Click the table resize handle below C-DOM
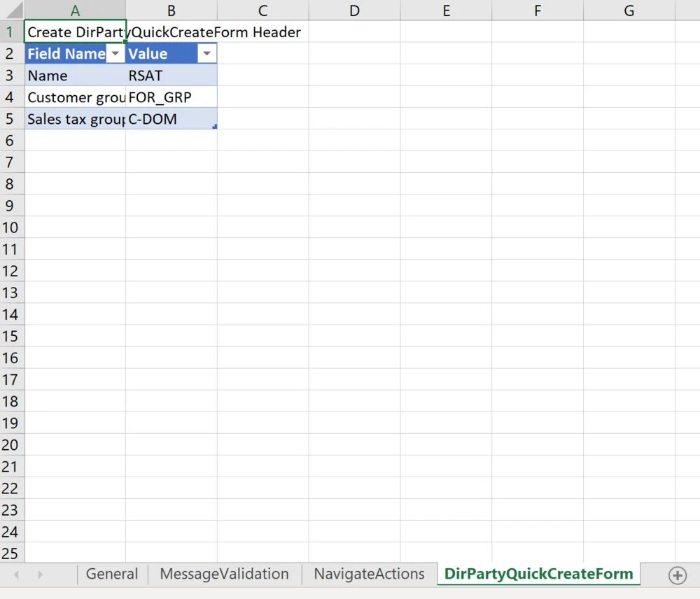700x599 pixels. tap(214, 127)
